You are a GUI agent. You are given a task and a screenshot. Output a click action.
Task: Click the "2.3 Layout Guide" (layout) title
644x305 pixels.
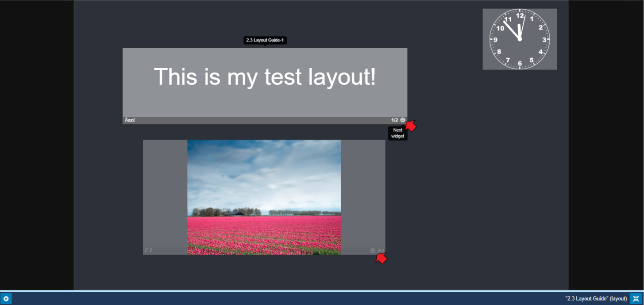click(596, 299)
